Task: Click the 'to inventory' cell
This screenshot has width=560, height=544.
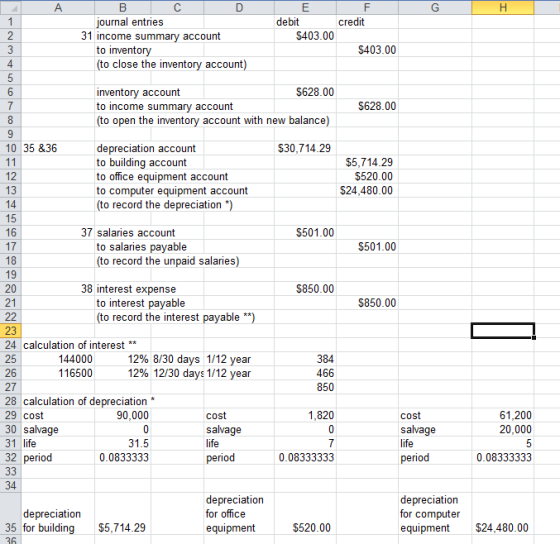Action: [x=124, y=50]
